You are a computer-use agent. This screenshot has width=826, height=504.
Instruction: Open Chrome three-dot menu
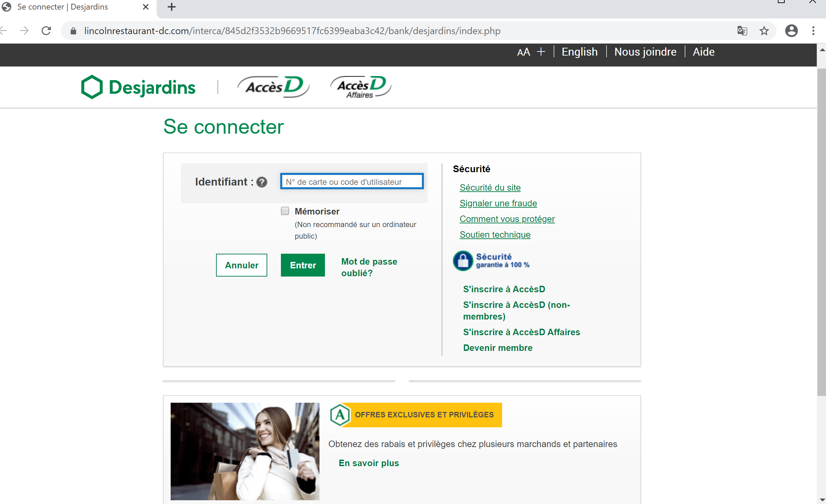[813, 31]
